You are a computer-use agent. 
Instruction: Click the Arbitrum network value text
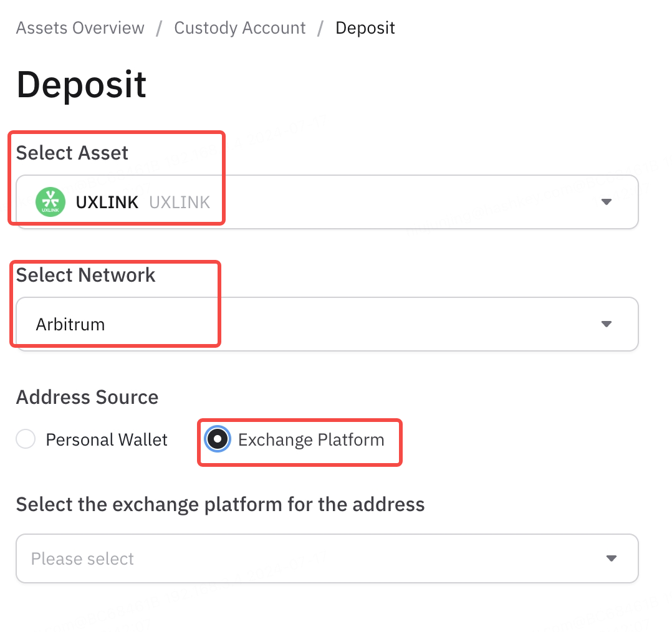click(x=70, y=324)
